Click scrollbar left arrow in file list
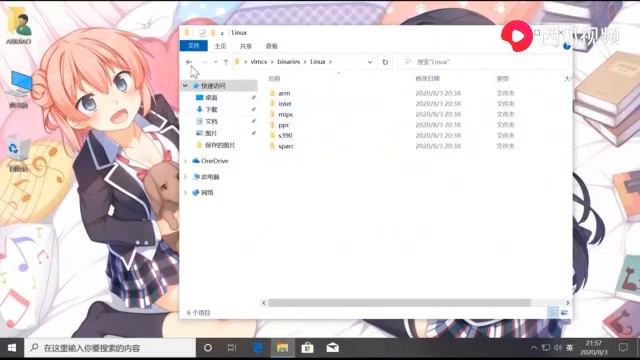The image size is (640, 360). click(264, 303)
